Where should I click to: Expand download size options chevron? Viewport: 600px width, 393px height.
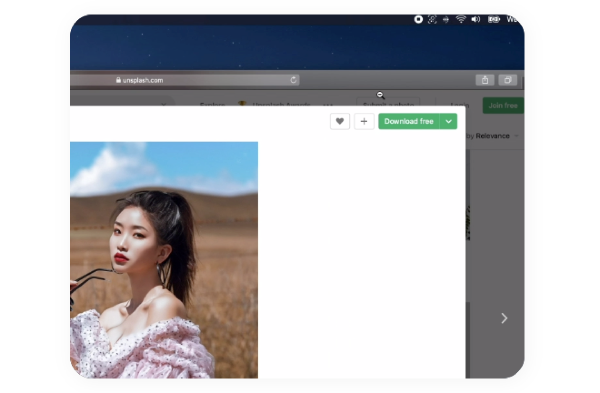(448, 121)
